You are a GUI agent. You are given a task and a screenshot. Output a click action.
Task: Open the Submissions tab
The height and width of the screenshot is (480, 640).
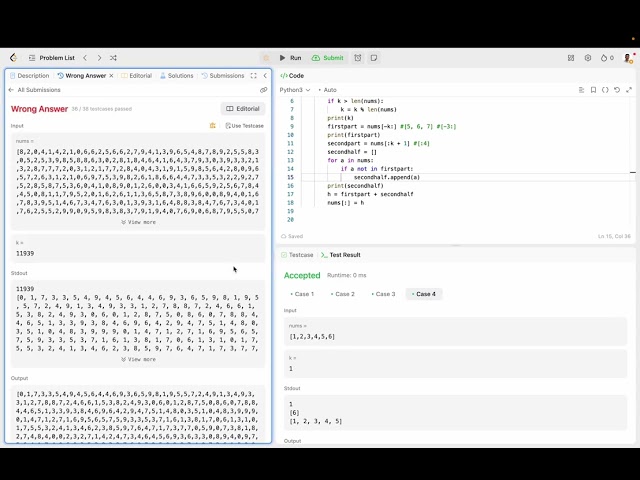coord(223,76)
